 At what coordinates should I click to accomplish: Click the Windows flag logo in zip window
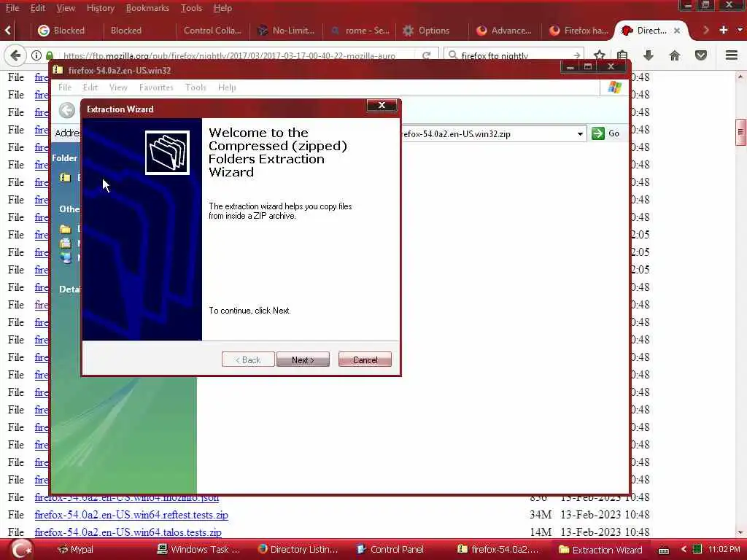point(614,87)
